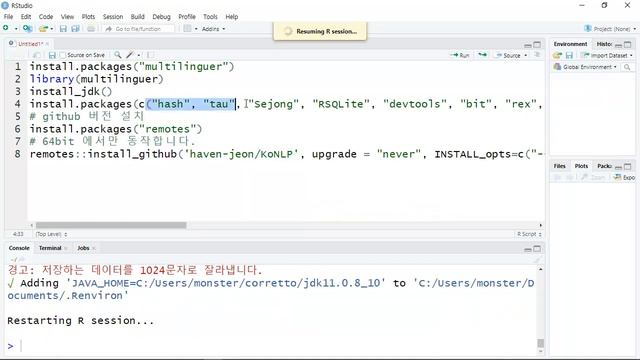Click the Export button in Plots pane
Viewport: 640px width, 360px height.
pos(625,177)
